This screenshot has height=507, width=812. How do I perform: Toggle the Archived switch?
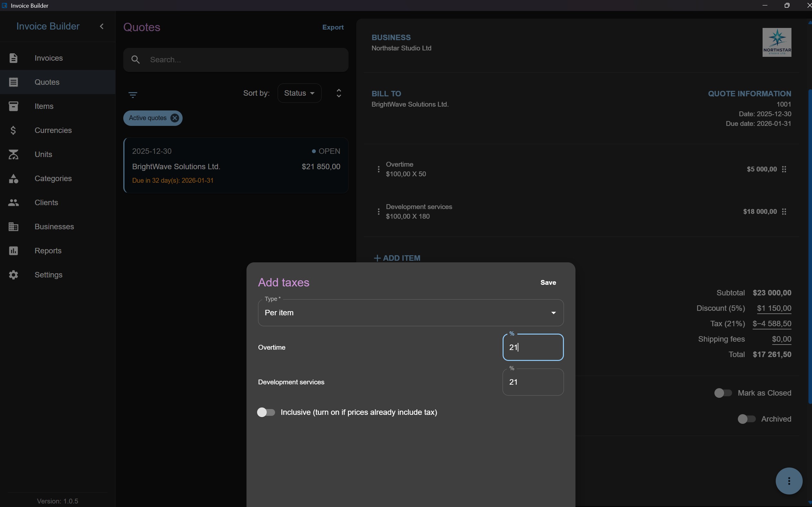(746, 419)
